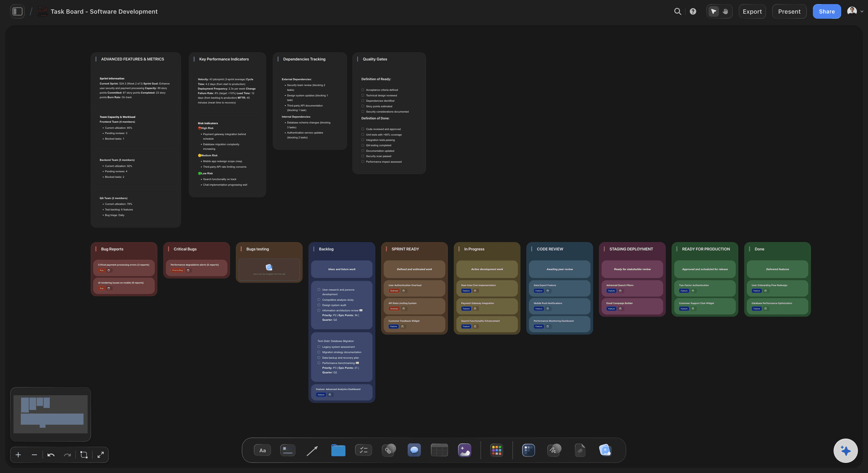Select the 'CODE REVIEW' column title
The width and height of the screenshot is (868, 473).
pyautogui.click(x=550, y=249)
